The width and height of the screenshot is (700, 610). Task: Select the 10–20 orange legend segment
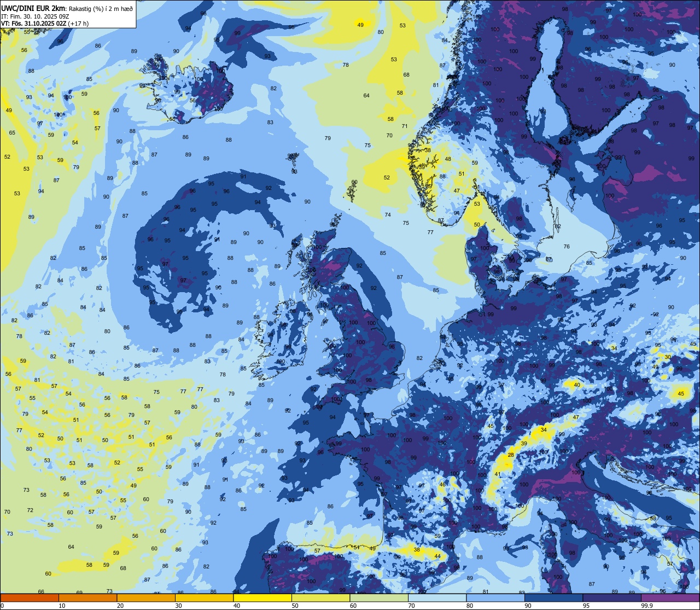point(87,598)
